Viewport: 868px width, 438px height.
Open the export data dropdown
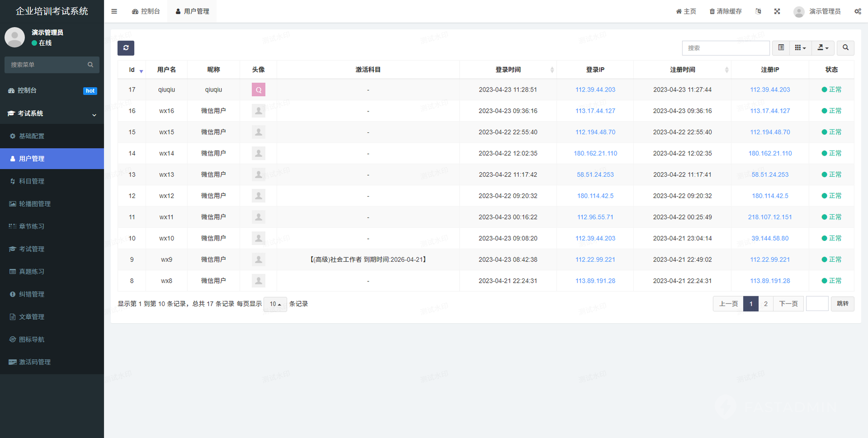tap(823, 48)
